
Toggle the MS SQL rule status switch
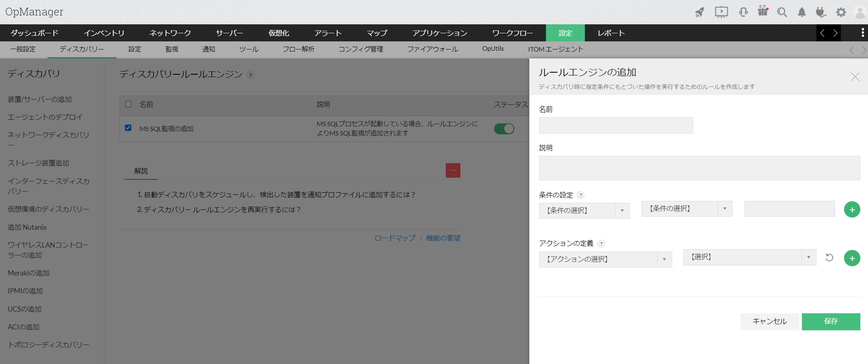[x=504, y=129]
